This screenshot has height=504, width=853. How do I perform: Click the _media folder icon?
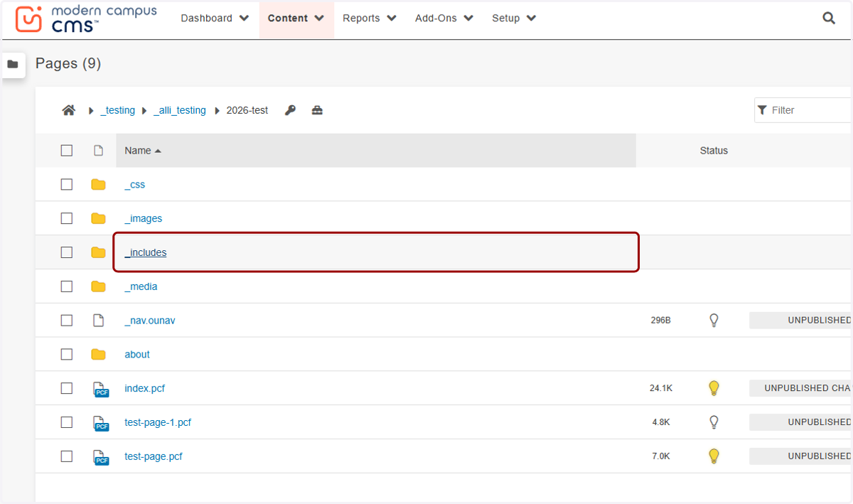click(99, 286)
